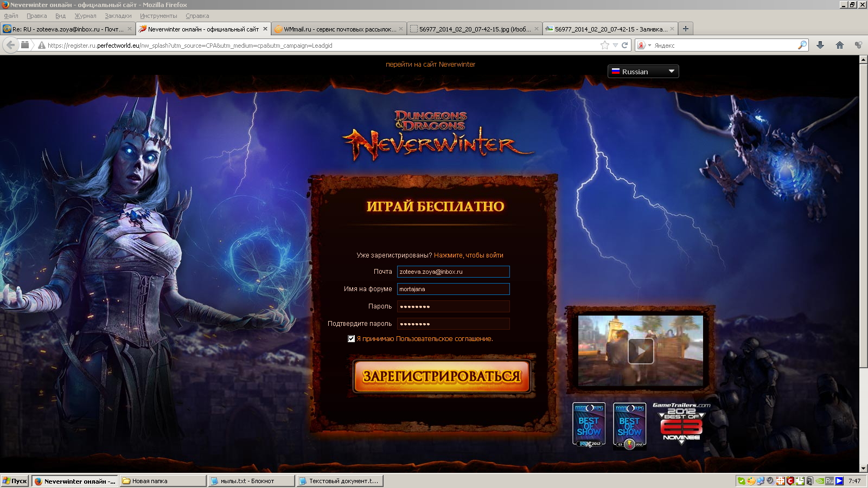This screenshot has width=868, height=488.
Task: Click the green-cornered square tray icon
Action: (x=800, y=481)
